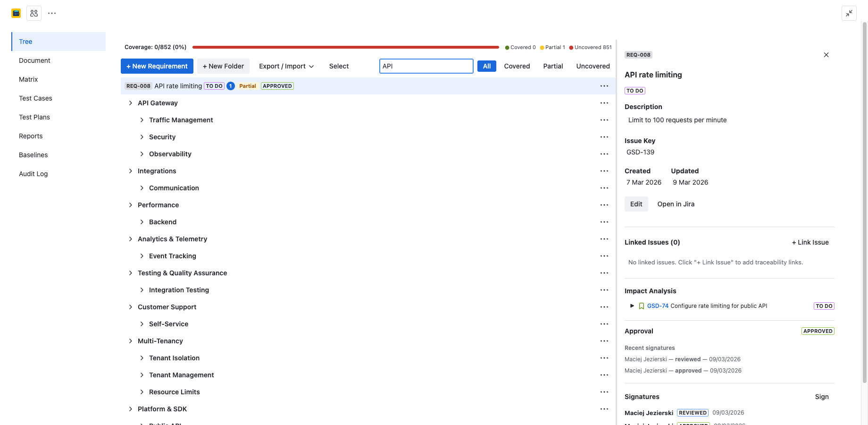This screenshot has height=425, width=868.
Task: Open the options menu for the Multi-Tenancy folder
Action: (604, 341)
